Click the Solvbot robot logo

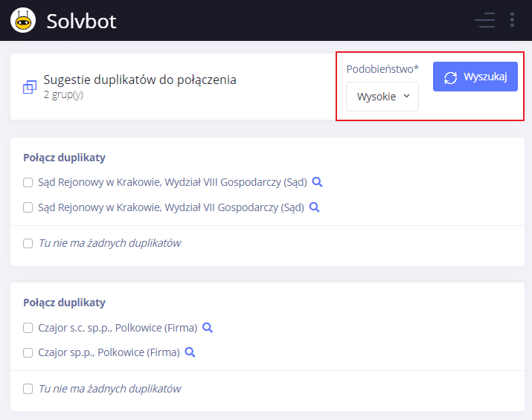point(23,21)
